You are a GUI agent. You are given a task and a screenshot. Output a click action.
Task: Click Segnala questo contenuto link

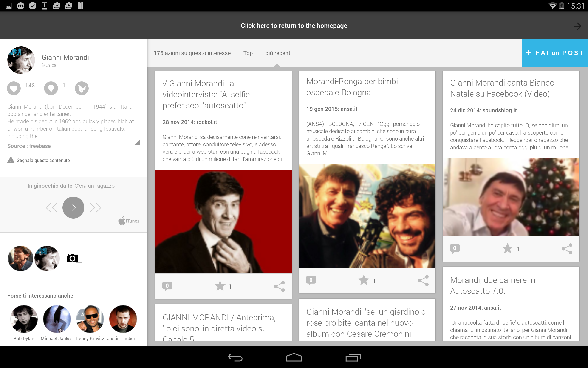click(x=43, y=160)
